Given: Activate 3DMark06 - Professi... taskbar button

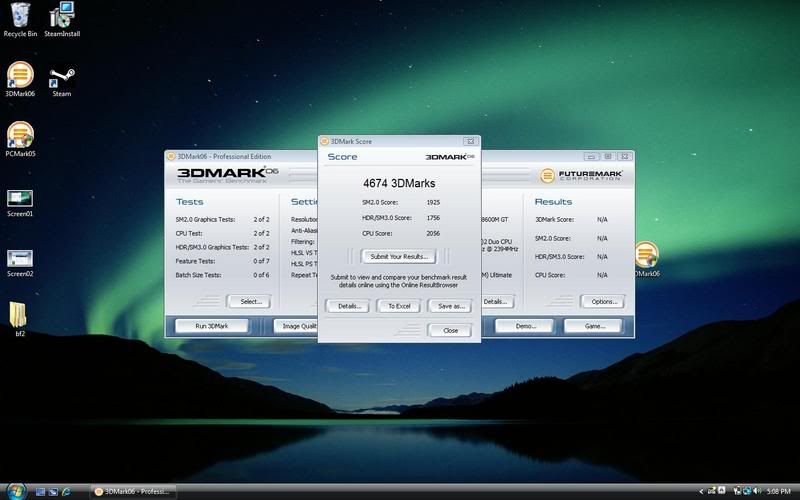Looking at the screenshot, I should [x=134, y=492].
